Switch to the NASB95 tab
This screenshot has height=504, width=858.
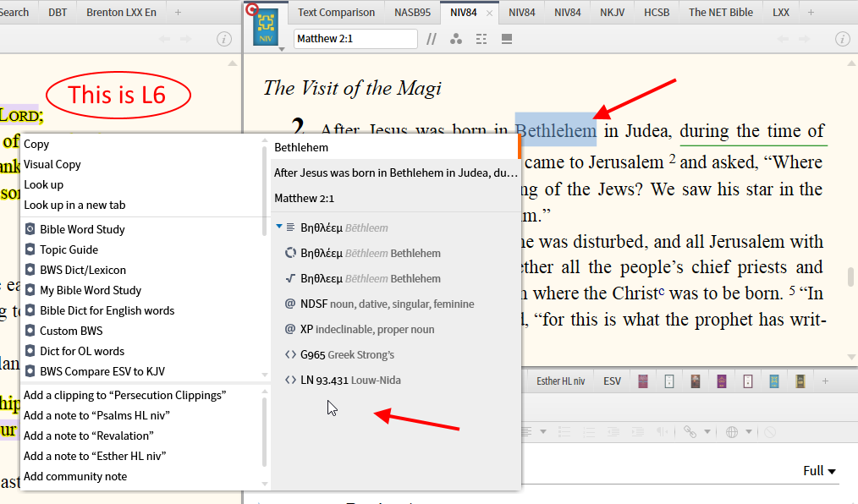[412, 12]
